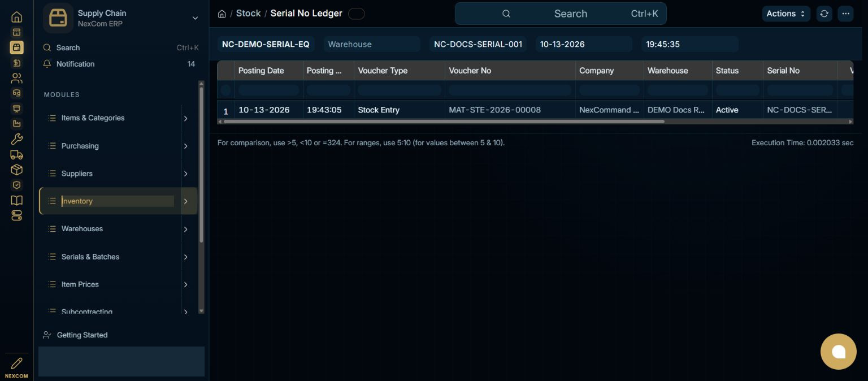Open the headset support icon in the rail

[x=16, y=93]
